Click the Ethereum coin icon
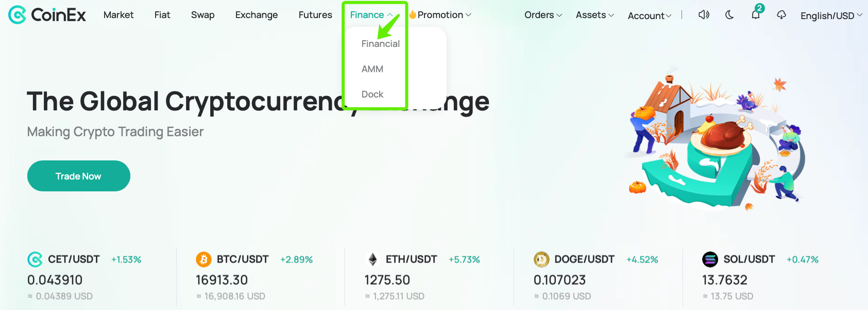The image size is (868, 310). click(x=373, y=259)
